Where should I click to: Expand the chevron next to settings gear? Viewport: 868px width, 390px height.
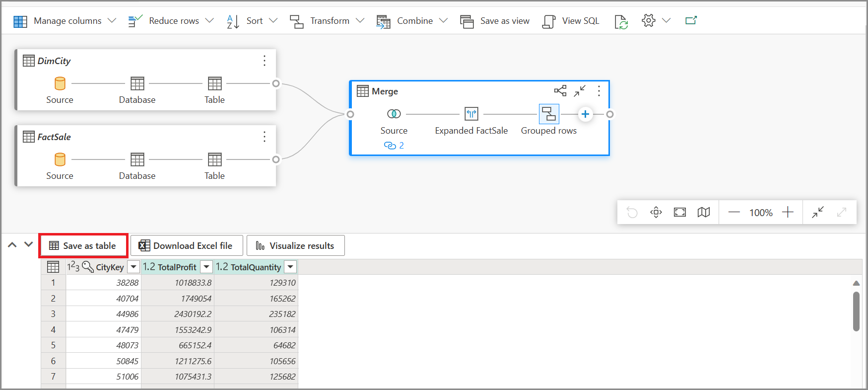(666, 21)
